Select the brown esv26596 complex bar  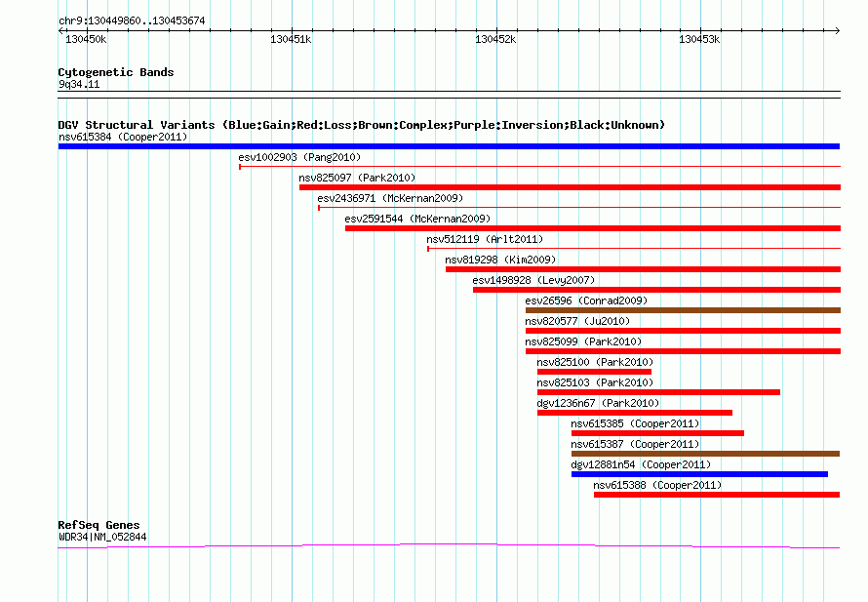(683, 310)
